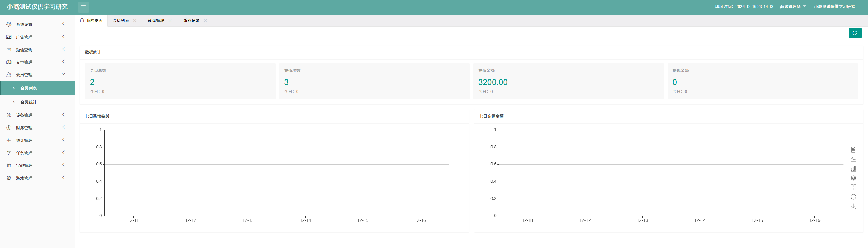Click the 统计管理 pulse icon
868x248 pixels.
(x=9, y=140)
